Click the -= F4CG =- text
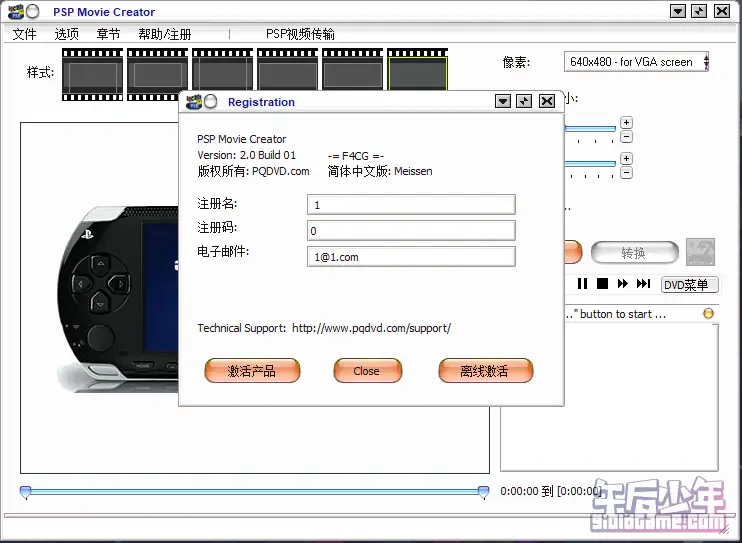The image size is (742, 543). point(356,156)
